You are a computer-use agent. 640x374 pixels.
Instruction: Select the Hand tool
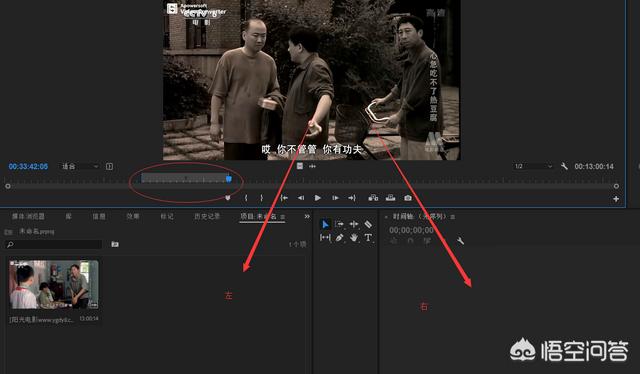pyautogui.click(x=354, y=237)
